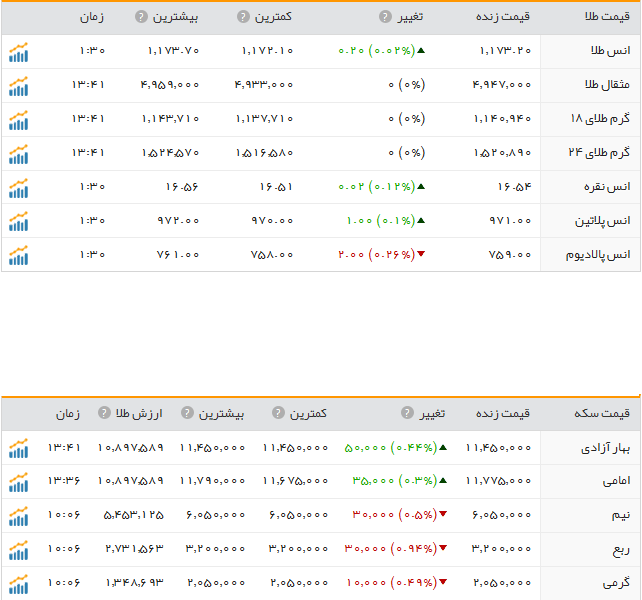Select lowest price ۱۱,۶۷۵,۰۰۰ of امامی coin
The width and height of the screenshot is (642, 600).
(x=295, y=481)
